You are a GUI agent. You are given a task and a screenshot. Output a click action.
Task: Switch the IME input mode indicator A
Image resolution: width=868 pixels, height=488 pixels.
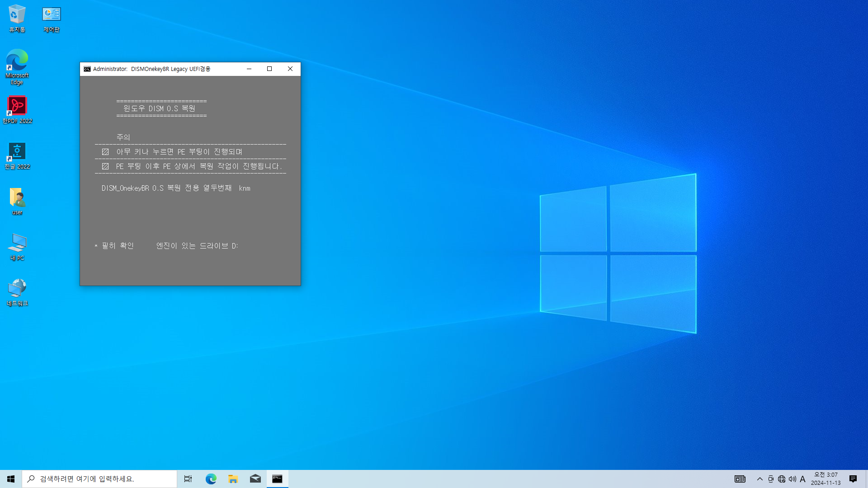(x=803, y=479)
